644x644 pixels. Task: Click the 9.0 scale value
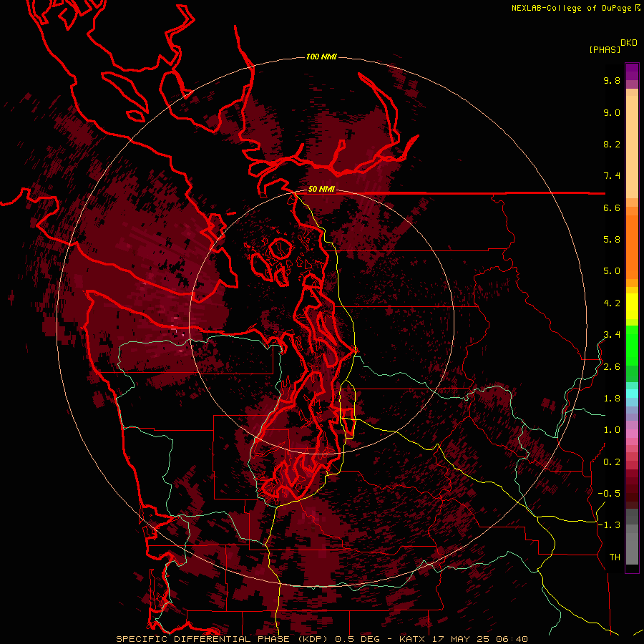(x=612, y=112)
